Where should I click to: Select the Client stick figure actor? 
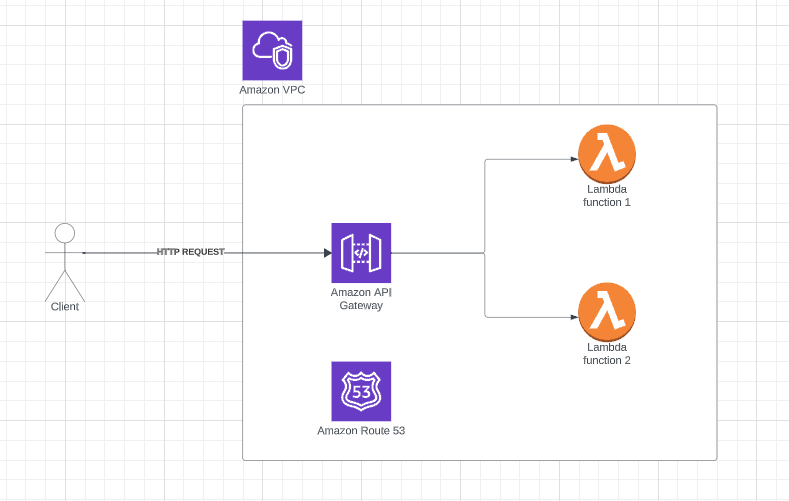click(65, 263)
